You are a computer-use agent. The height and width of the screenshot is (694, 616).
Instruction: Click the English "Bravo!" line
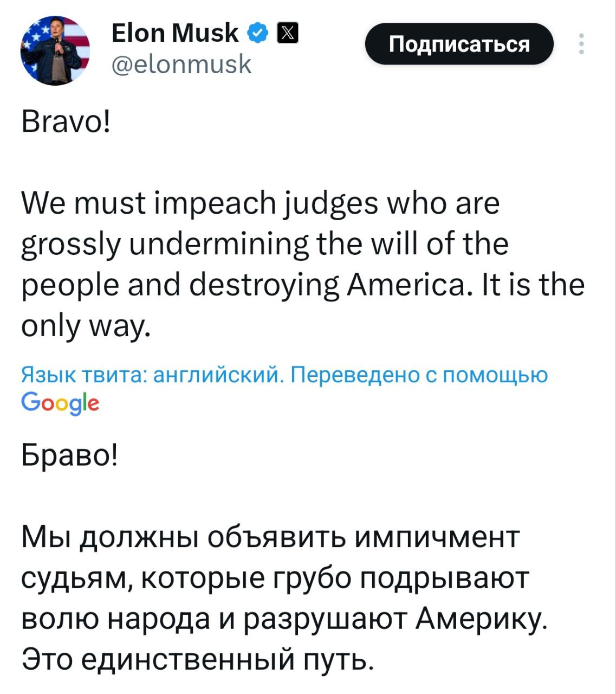(66, 121)
